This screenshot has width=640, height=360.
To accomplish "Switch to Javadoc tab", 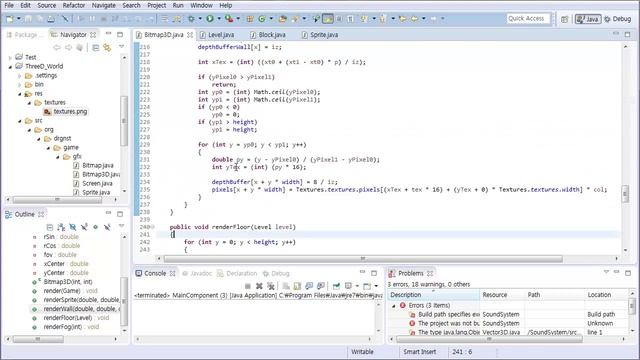I will click(197, 273).
